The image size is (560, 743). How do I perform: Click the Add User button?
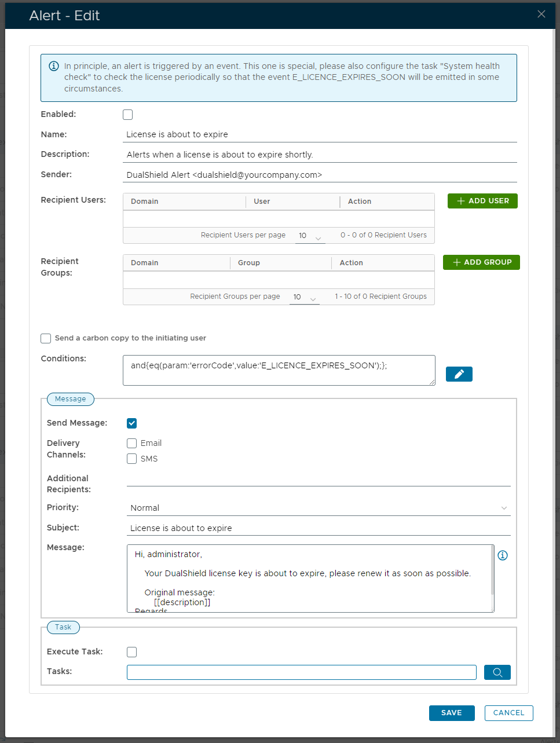click(482, 201)
